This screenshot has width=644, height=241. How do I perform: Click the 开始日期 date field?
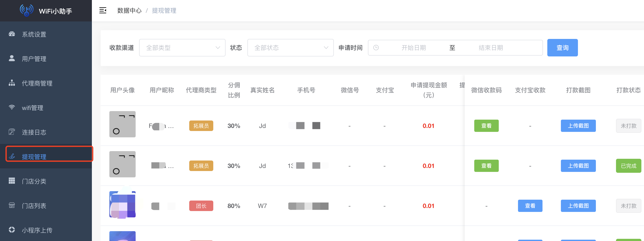tap(413, 47)
